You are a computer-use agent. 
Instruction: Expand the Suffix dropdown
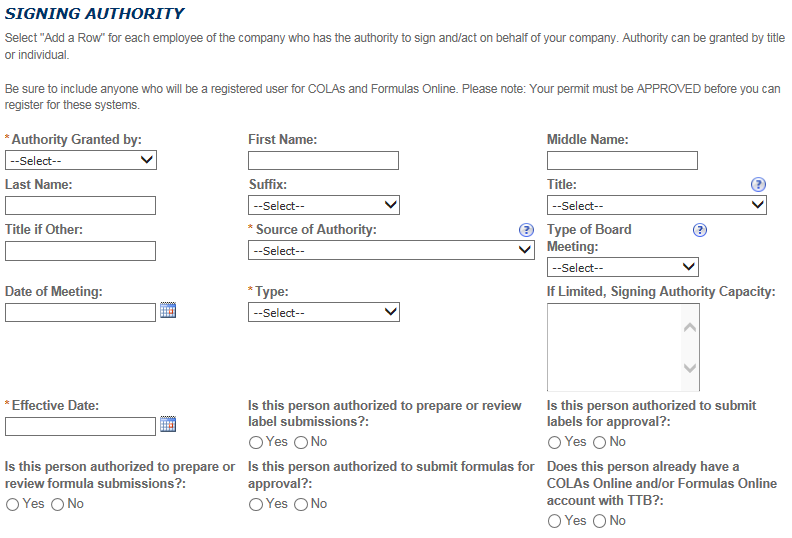click(324, 206)
